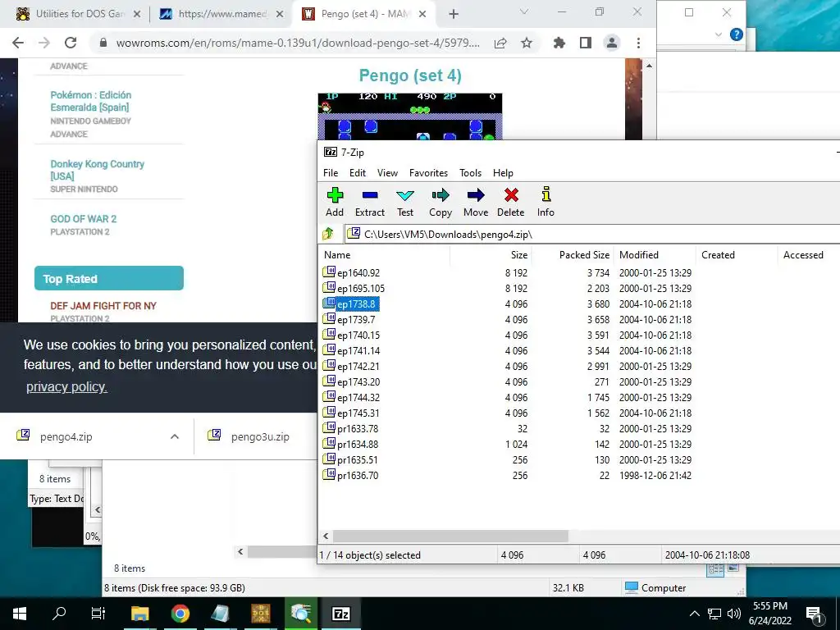Screen dimensions: 840x630
Task: Click the Test toolbar icon in 7-Zip
Action: (405, 202)
